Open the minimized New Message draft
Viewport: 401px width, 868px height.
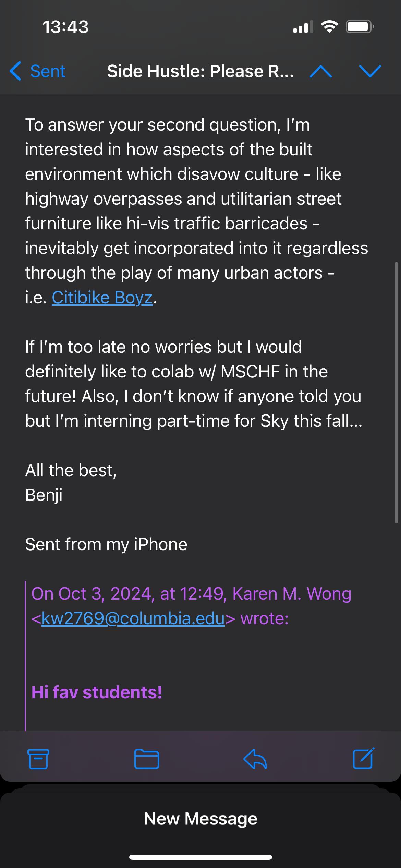click(x=200, y=819)
